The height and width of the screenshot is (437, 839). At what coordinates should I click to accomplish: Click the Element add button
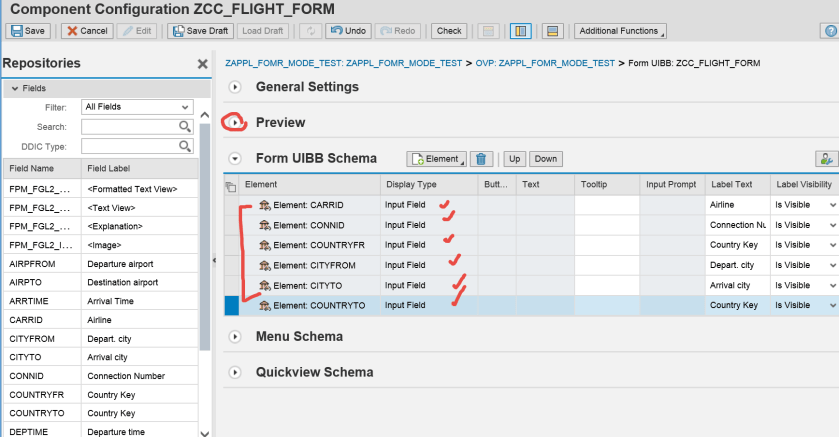coord(436,159)
